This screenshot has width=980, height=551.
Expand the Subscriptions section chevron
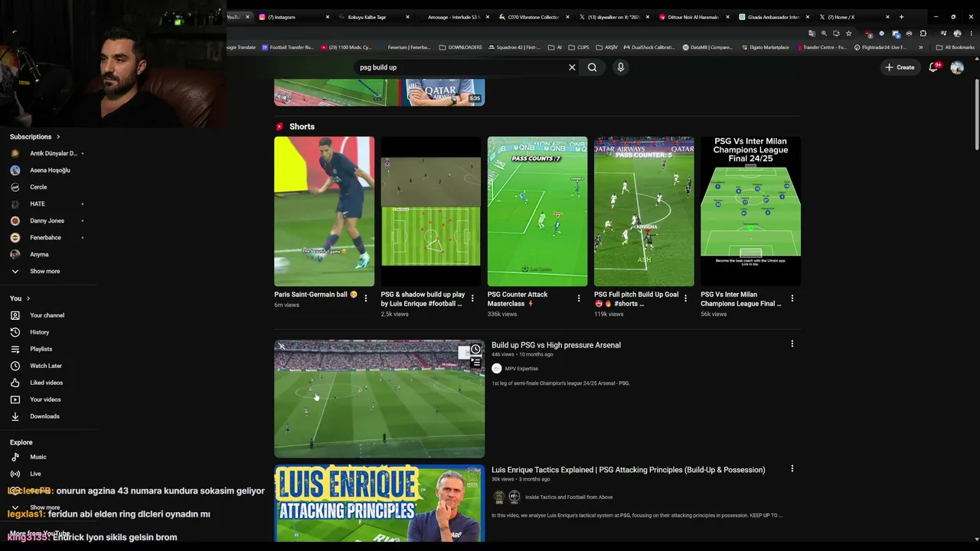tap(58, 137)
